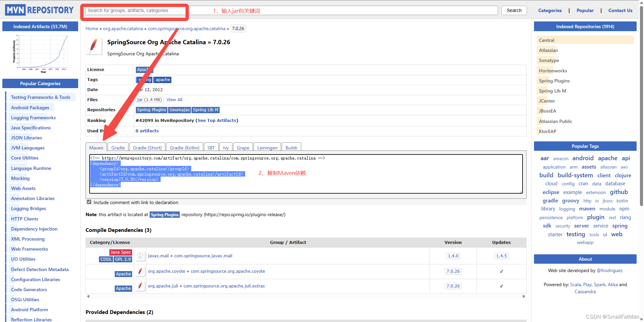Open the Scala link in About
Image resolution: width=644 pixels, height=322 pixels.
click(x=575, y=284)
